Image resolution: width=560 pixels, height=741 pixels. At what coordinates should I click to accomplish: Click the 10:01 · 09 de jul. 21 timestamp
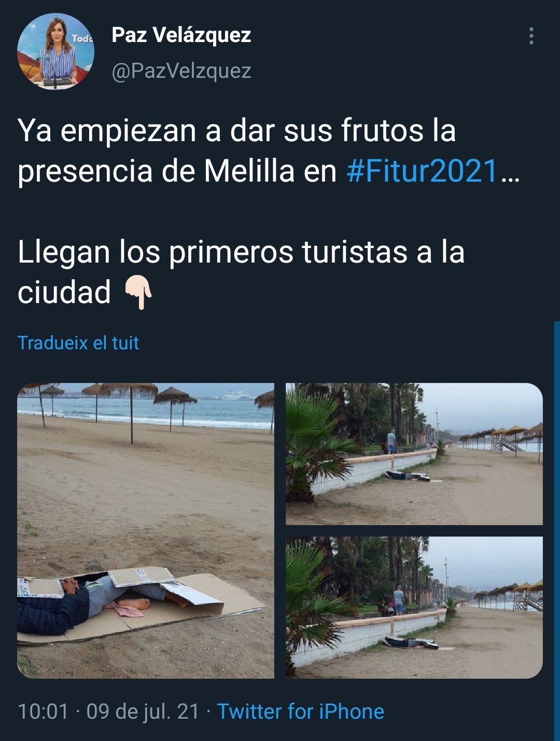coord(108,711)
